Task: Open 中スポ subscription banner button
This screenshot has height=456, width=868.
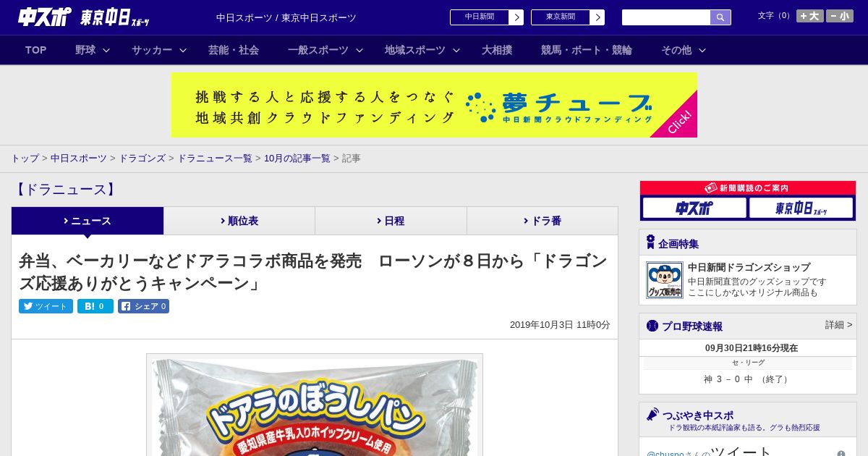Action: [x=694, y=208]
